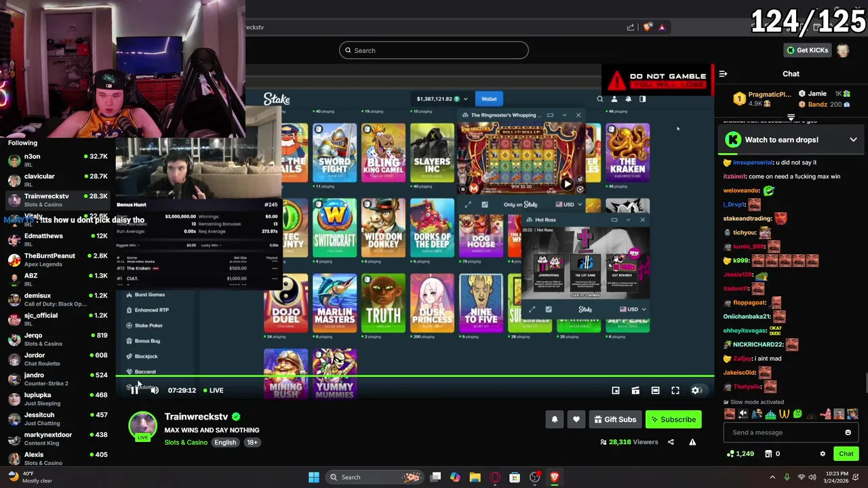Image resolution: width=868 pixels, height=488 pixels.
Task: Click Send a message chat input
Action: coord(790,432)
